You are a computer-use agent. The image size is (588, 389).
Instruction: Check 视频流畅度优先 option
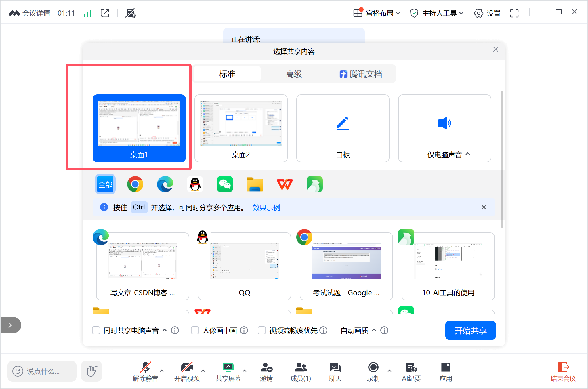[261, 330]
